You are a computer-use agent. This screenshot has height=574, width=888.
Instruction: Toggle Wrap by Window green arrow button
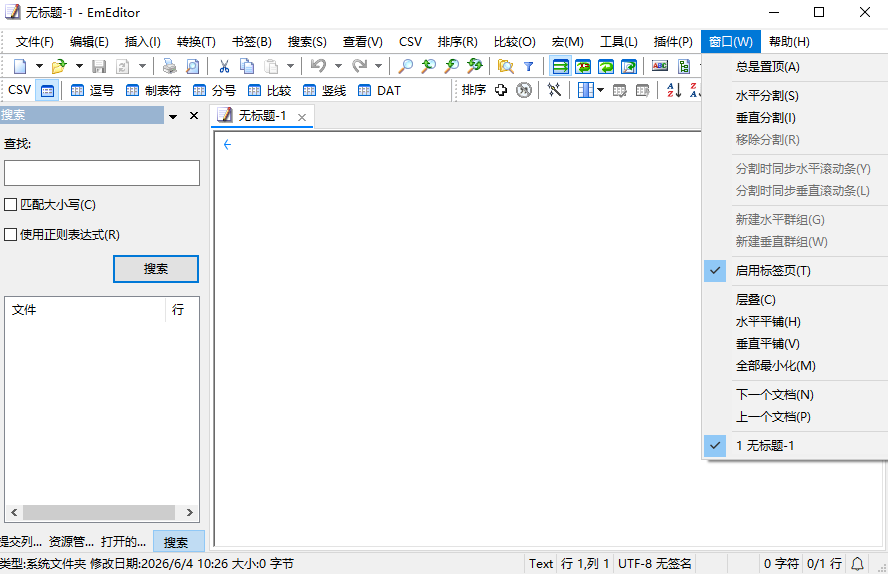(606, 66)
